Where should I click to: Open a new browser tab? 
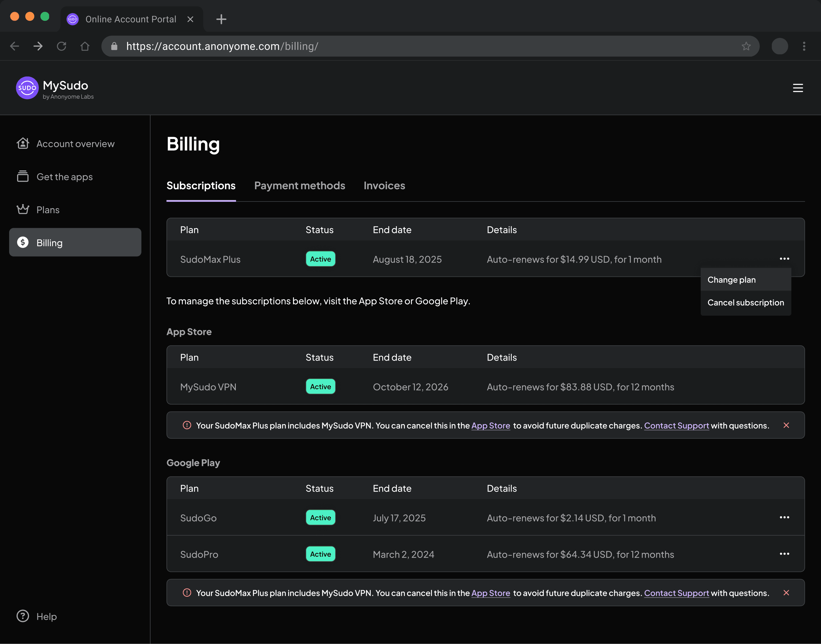[x=221, y=19]
